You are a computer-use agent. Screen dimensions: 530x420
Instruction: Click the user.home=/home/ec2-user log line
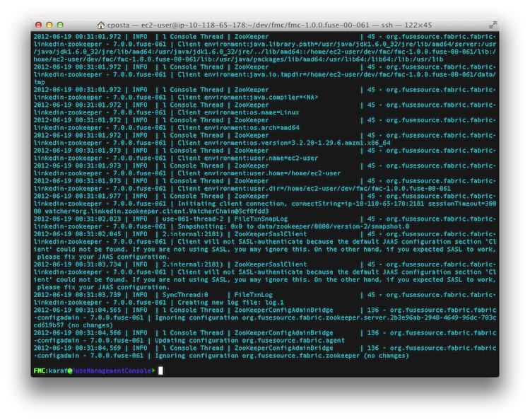pos(259,173)
